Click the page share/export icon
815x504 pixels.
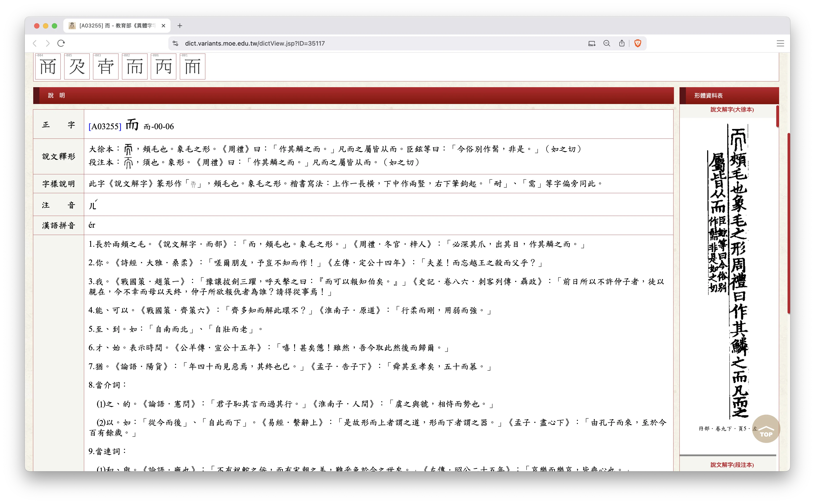click(x=621, y=43)
